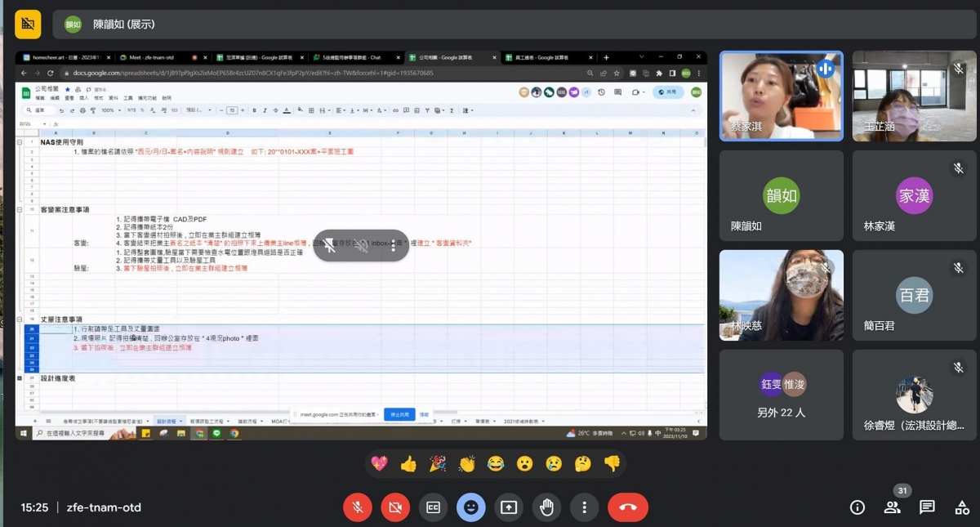Collapse the NAS使用守則 row group
The width and height of the screenshot is (980, 527).
click(20, 142)
